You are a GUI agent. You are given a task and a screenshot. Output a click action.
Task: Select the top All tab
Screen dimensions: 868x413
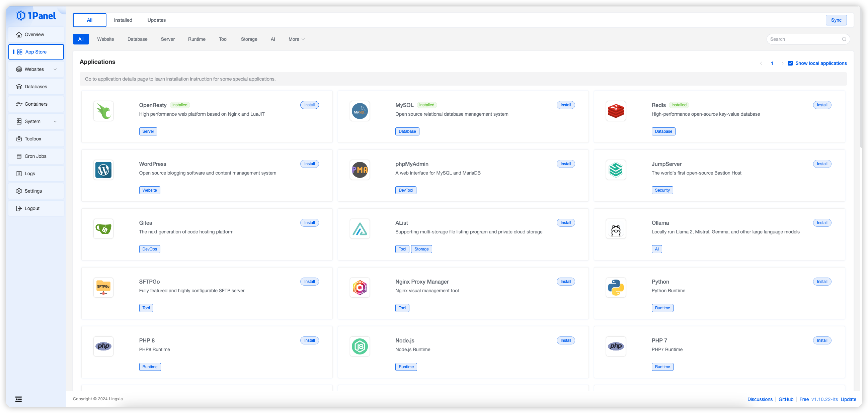(x=90, y=20)
